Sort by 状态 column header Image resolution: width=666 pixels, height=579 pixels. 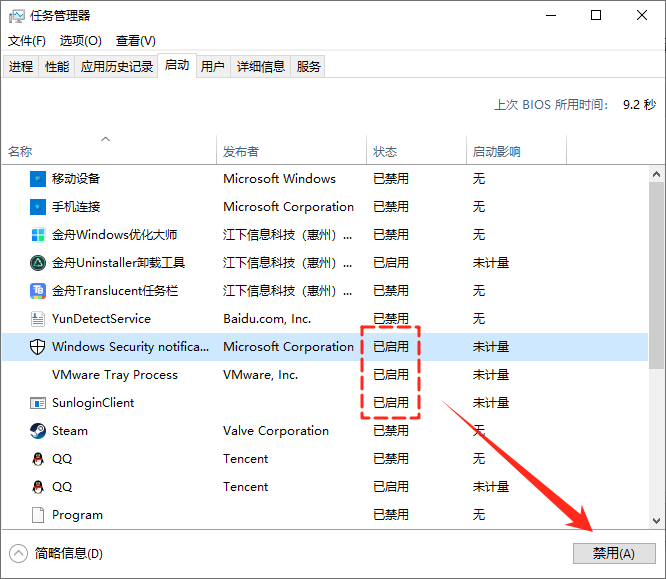(385, 152)
